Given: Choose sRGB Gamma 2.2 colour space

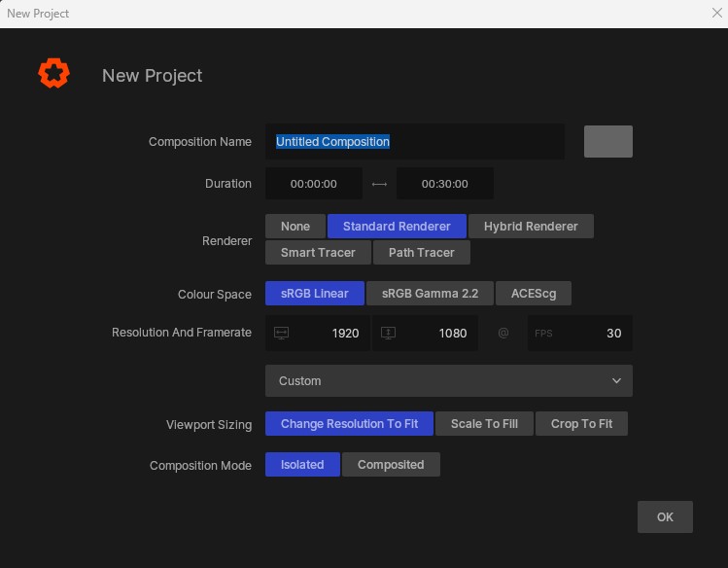Looking at the screenshot, I should pos(430,294).
